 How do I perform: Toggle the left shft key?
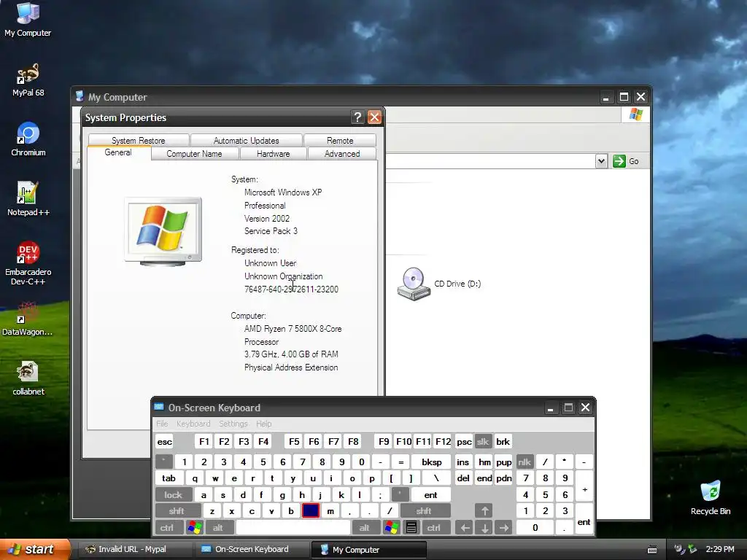(177, 511)
